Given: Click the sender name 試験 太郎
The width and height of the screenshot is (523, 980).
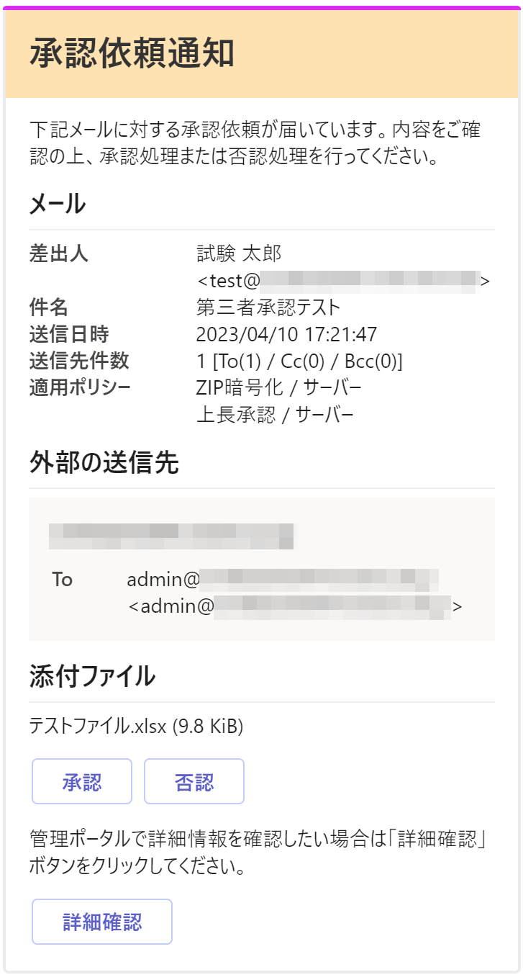Looking at the screenshot, I should click(239, 253).
